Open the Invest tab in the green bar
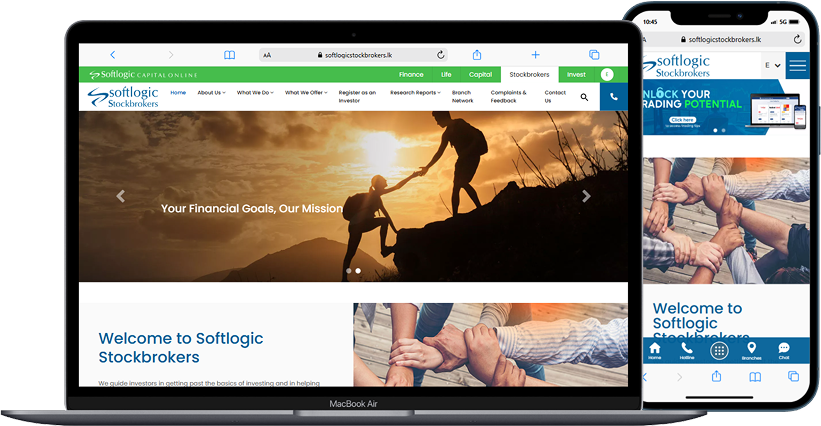Screen dimensions: 821x426 (x=576, y=74)
